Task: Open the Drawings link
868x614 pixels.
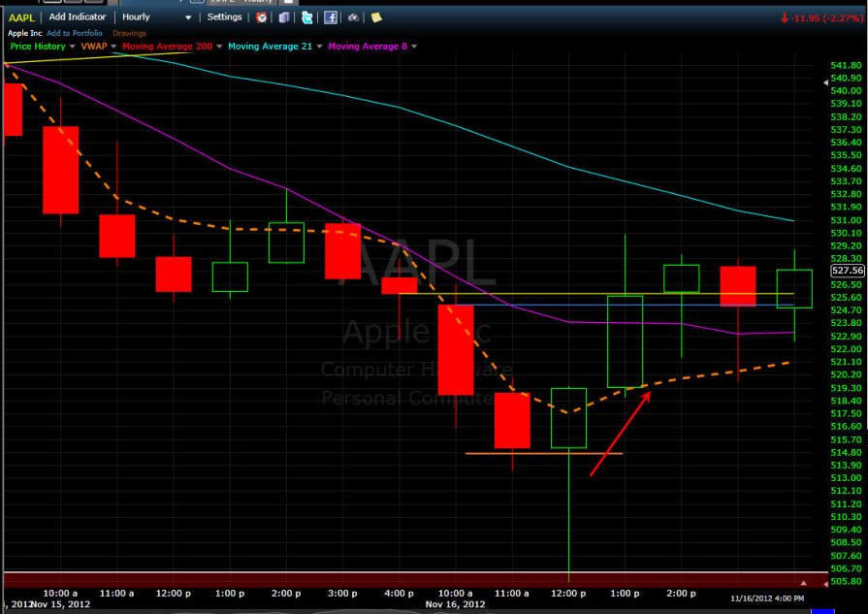Action: click(130, 33)
